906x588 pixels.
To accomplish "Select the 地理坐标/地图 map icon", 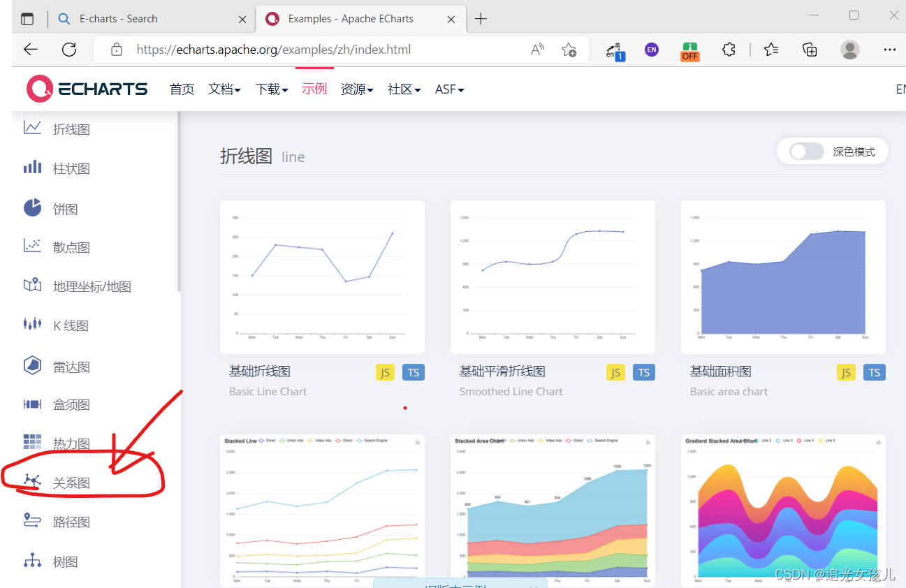I will 32,286.
